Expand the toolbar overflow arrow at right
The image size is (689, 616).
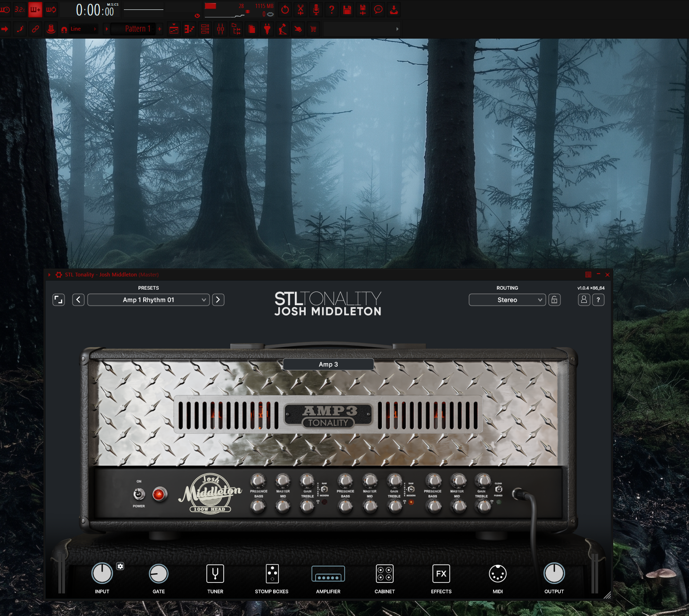coord(397,29)
